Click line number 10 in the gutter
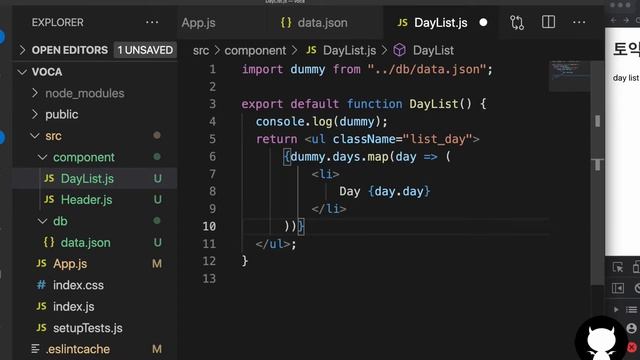640x360 pixels. (x=209, y=226)
